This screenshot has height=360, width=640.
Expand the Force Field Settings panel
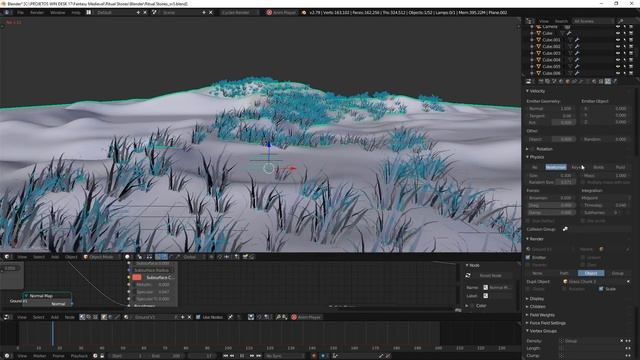547,323
